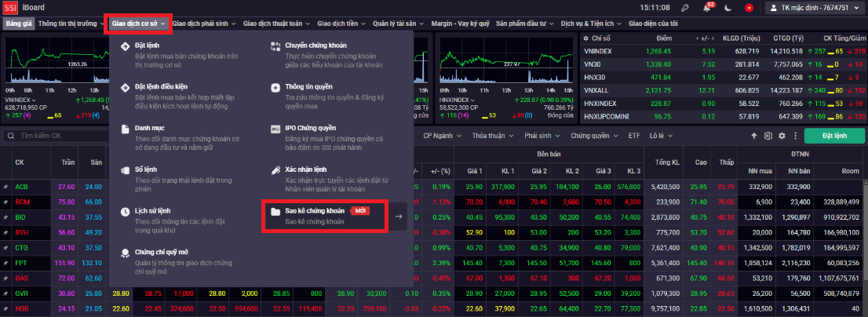Image resolution: width=868 pixels, height=317 pixels.
Task: Expand the Quản lý tài sản menu
Action: [x=399, y=24]
